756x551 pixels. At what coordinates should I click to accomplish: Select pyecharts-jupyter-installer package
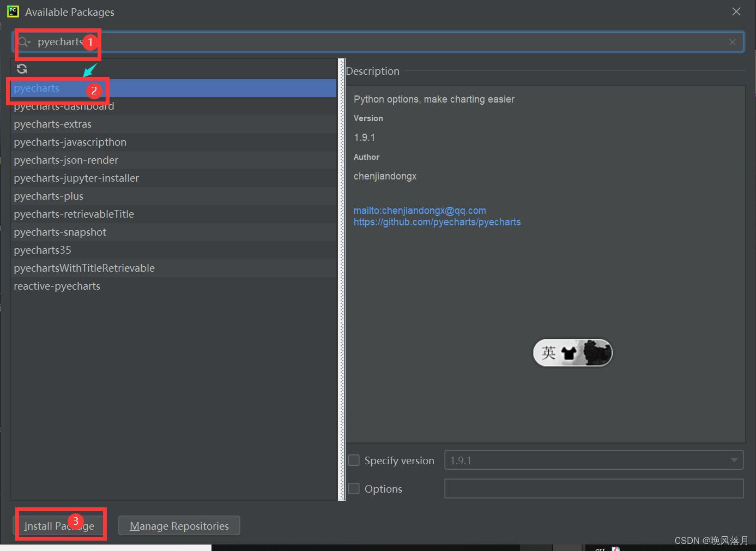pos(173,178)
